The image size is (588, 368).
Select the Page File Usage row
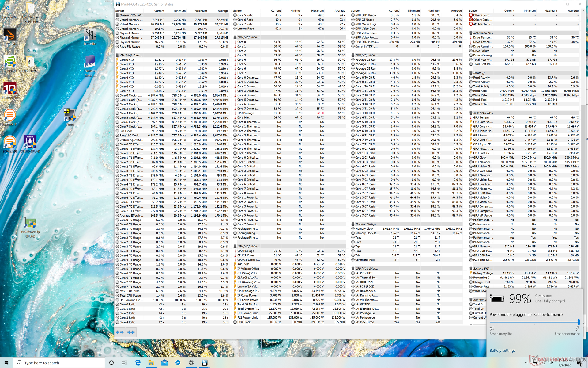click(x=172, y=47)
